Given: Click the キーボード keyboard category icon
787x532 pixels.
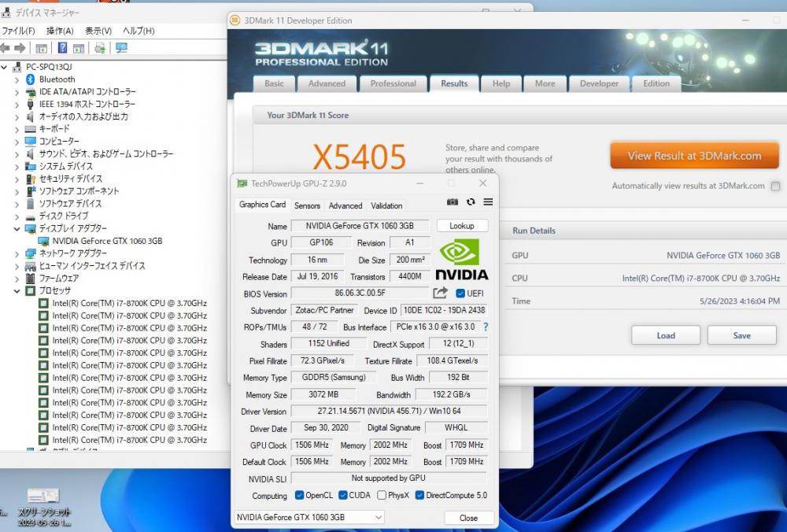Looking at the screenshot, I should 31,129.
